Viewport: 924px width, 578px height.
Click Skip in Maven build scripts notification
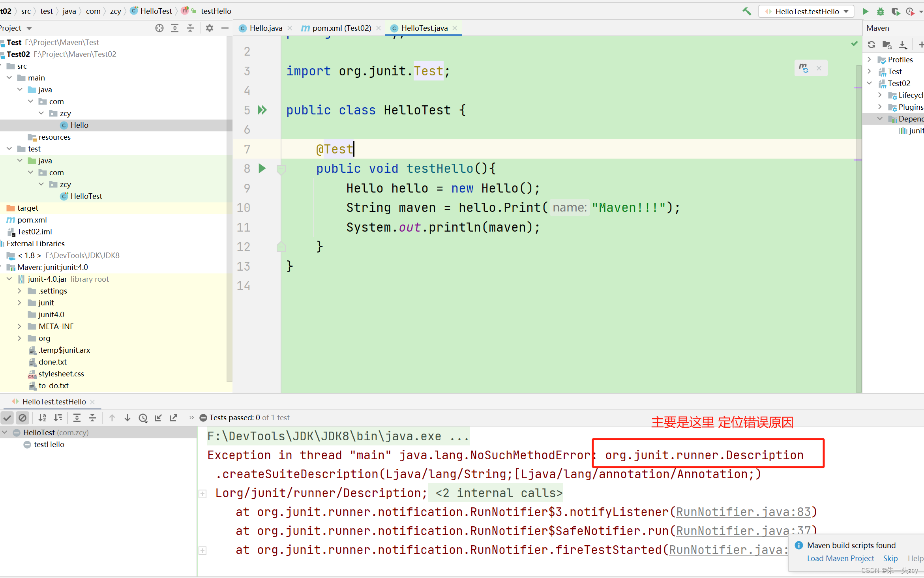click(x=890, y=558)
